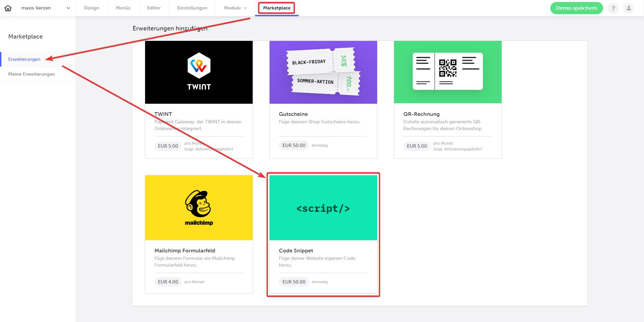
Task: Click the EUR 4.00 Mailchimp price
Action: click(x=168, y=282)
